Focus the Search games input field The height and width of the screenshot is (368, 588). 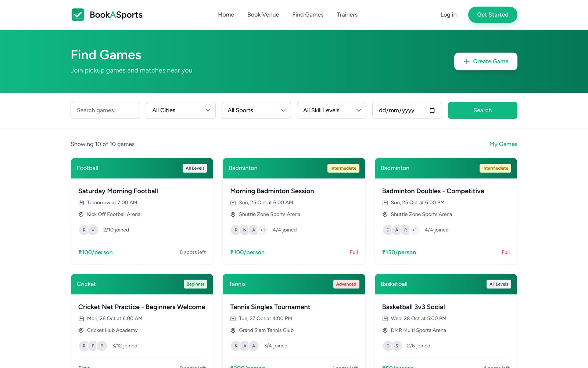(105, 110)
